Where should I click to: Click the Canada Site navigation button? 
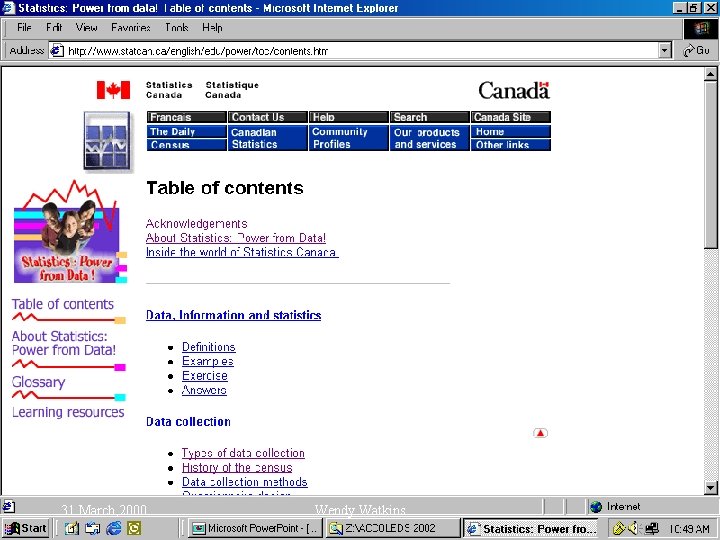(x=511, y=117)
